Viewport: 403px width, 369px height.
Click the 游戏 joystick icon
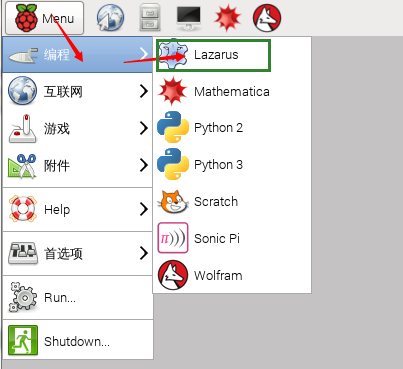[x=23, y=129]
